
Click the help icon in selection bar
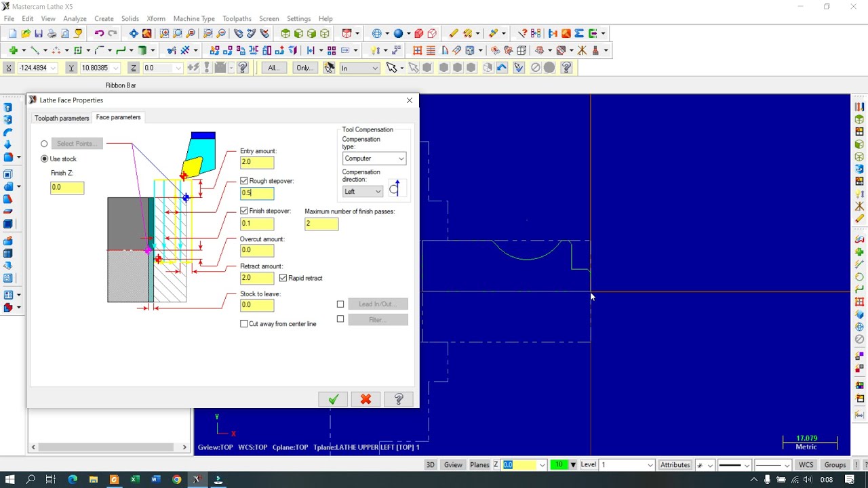click(x=567, y=68)
